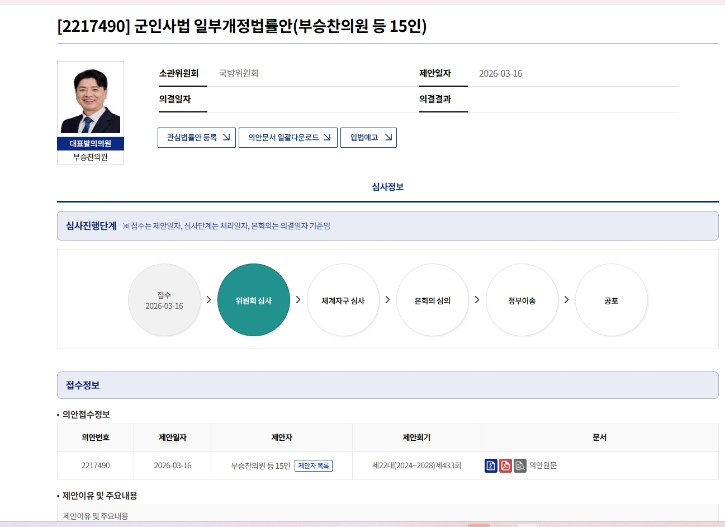725x527 pixels.
Task: Click the 체계자구 심사 stage circle
Action: (x=343, y=300)
